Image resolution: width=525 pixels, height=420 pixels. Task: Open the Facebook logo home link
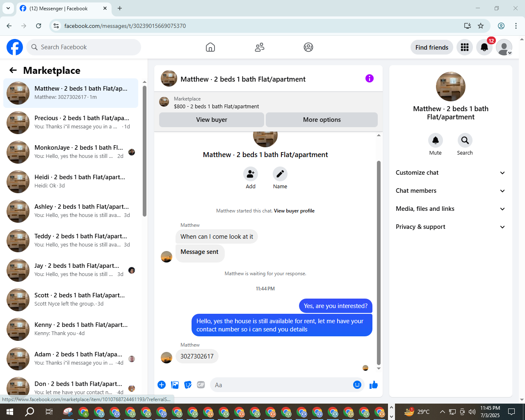coord(15,47)
